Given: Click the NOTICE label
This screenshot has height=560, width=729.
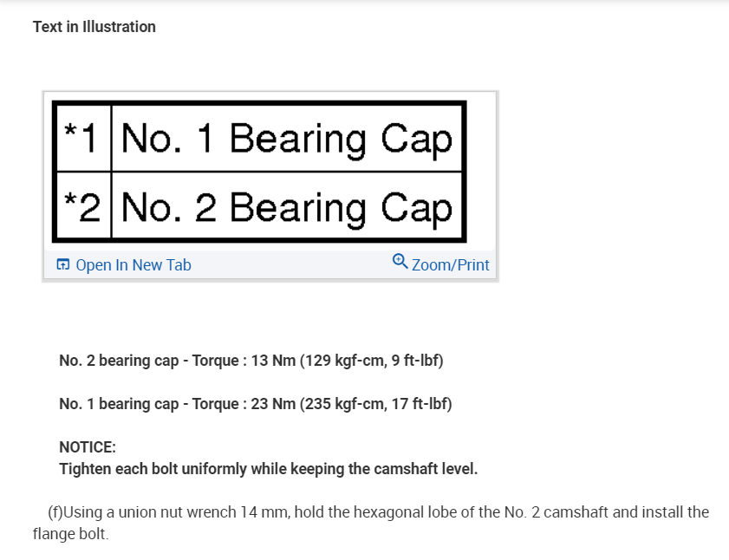Looking at the screenshot, I should coord(88,447).
